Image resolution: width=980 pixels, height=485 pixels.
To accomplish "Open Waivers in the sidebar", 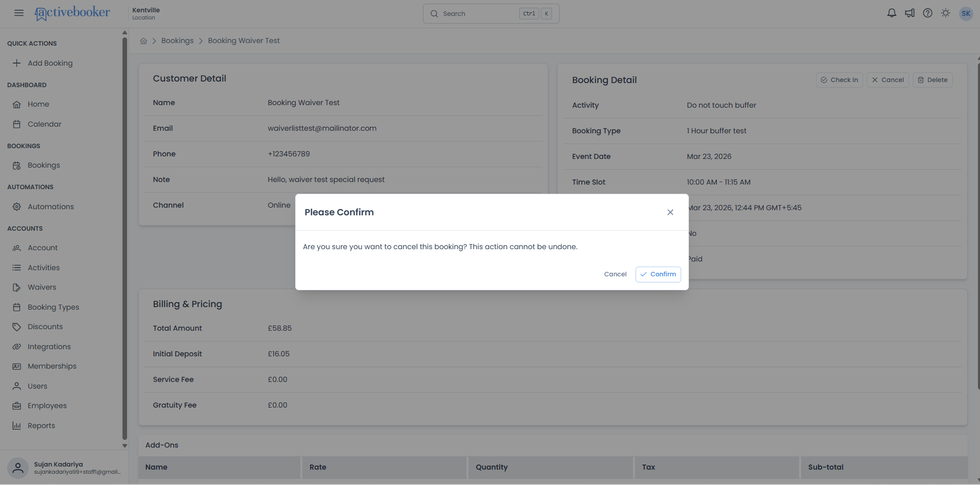I will pos(42,287).
